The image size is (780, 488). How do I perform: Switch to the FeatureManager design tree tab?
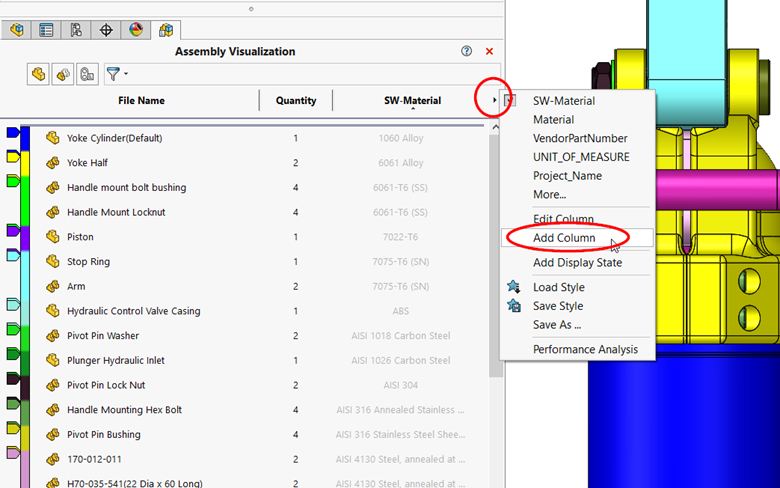click(x=16, y=30)
